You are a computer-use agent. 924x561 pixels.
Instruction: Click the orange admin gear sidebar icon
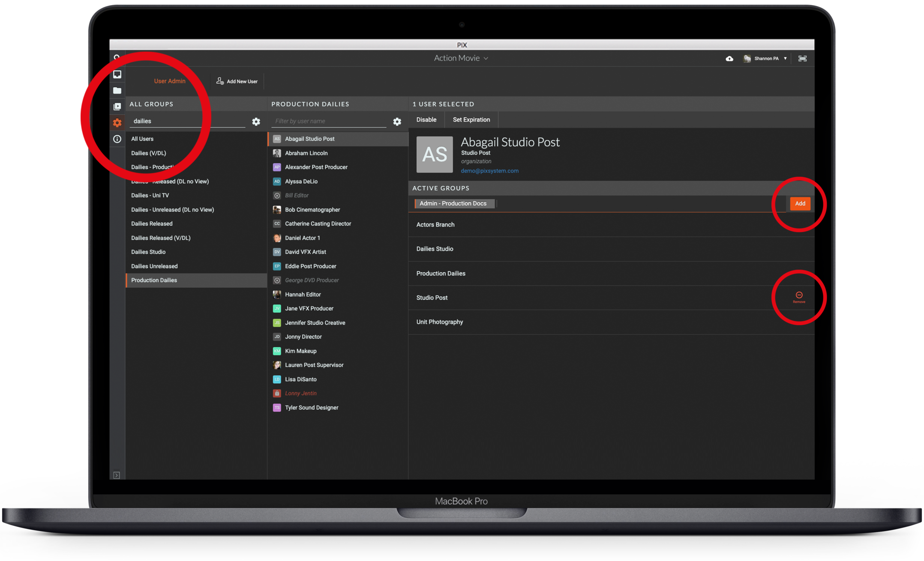117,123
